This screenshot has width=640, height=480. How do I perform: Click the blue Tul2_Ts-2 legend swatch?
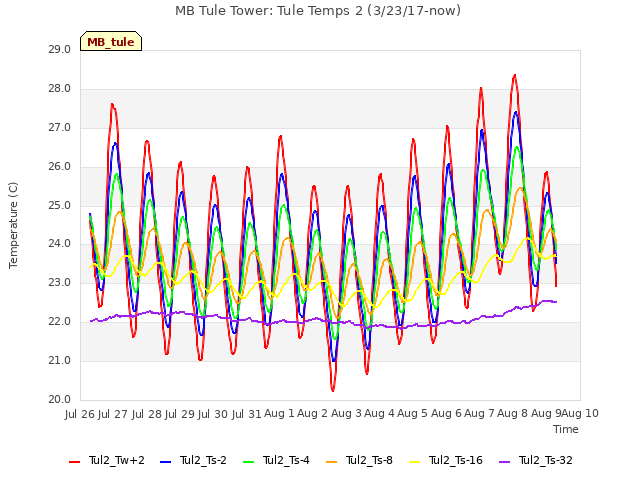click(166, 462)
